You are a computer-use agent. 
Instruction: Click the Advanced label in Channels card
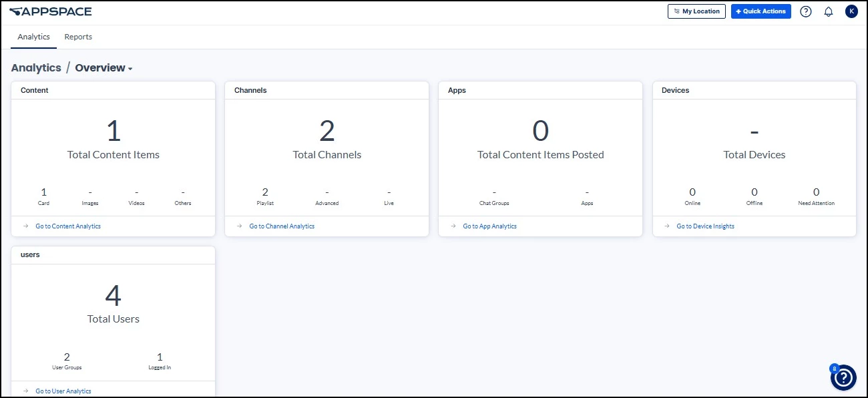pos(327,203)
